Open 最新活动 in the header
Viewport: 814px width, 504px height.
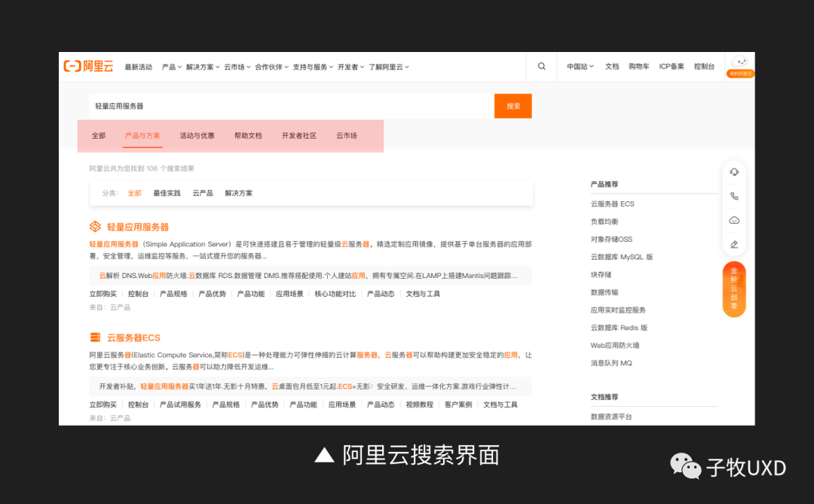click(x=138, y=67)
